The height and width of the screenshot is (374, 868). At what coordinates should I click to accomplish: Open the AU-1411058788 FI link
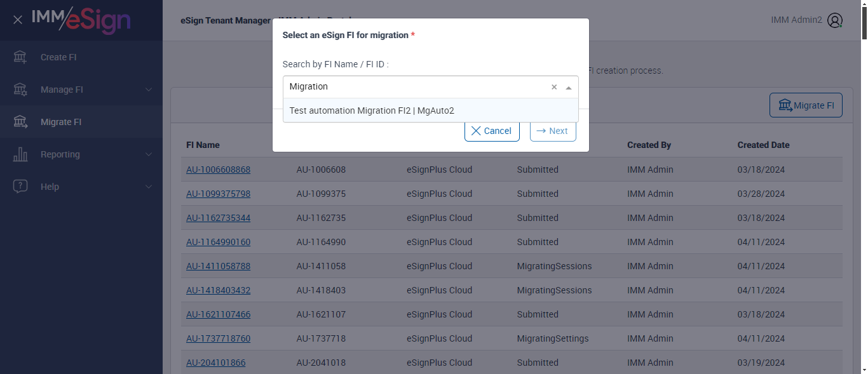[x=218, y=266]
